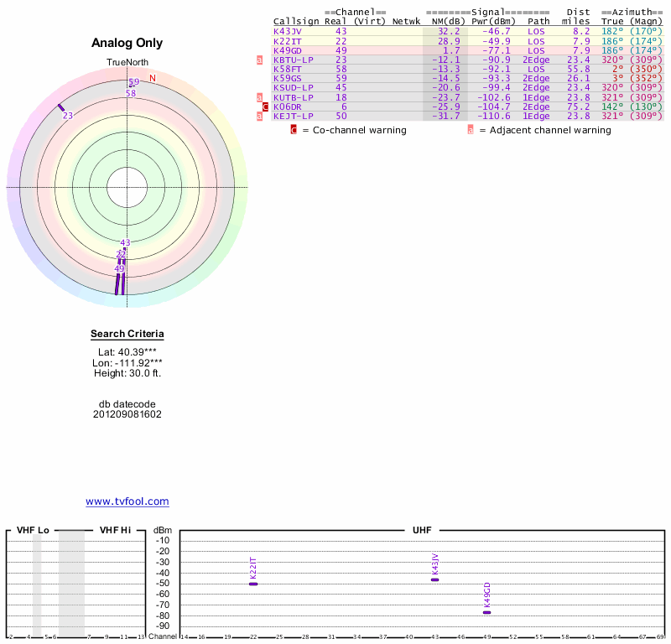Click the K22IT signal bar in UHF chart
Viewport: 671px width, 644px height.
click(x=253, y=583)
